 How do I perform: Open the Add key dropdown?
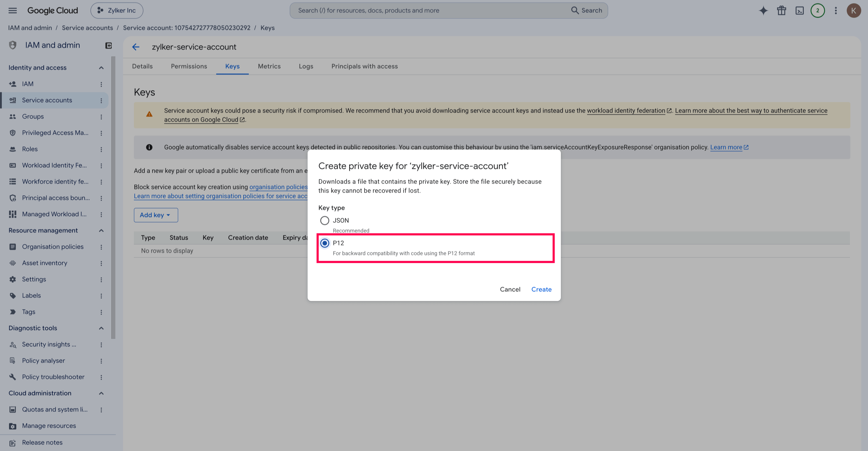(x=156, y=215)
